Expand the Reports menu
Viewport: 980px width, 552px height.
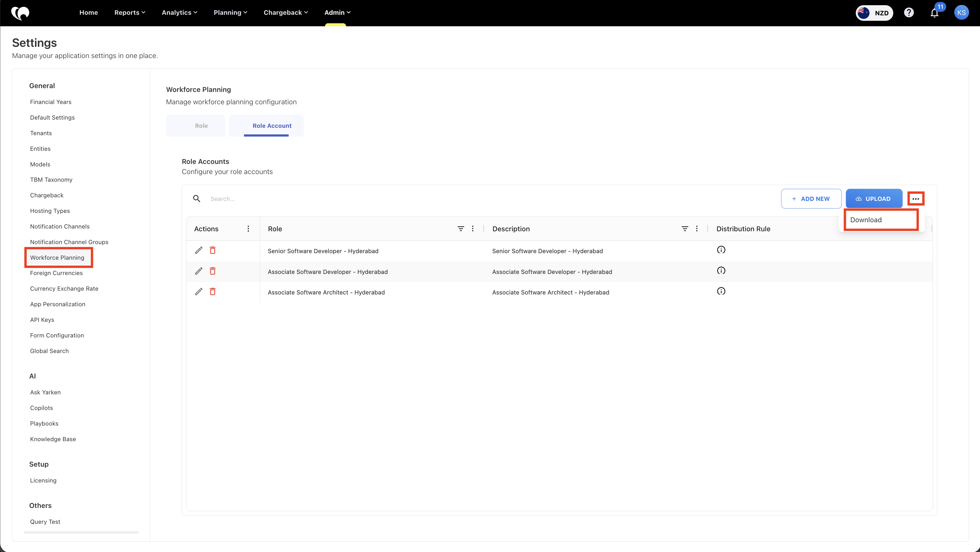coord(130,13)
